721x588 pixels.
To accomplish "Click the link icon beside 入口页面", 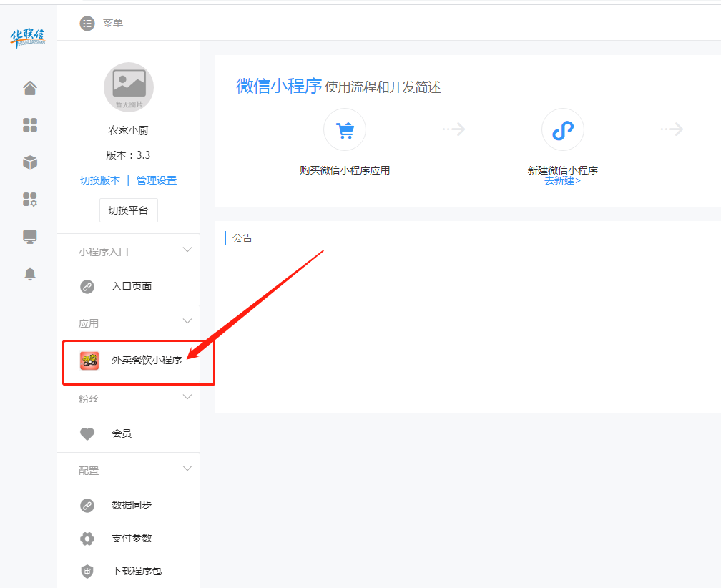I will click(x=87, y=286).
